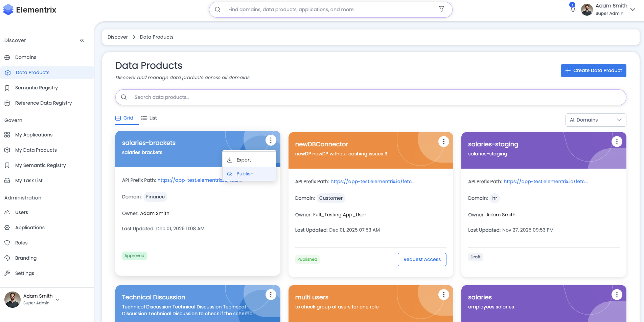Open three-dot menu on salaries-staging card
Screen dimensions: 644x322
pyautogui.click(x=617, y=142)
